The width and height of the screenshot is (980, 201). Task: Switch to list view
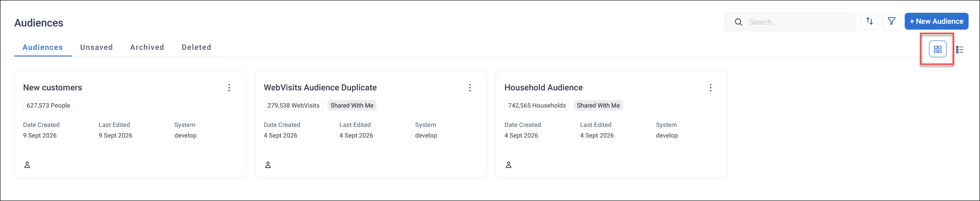coord(960,49)
